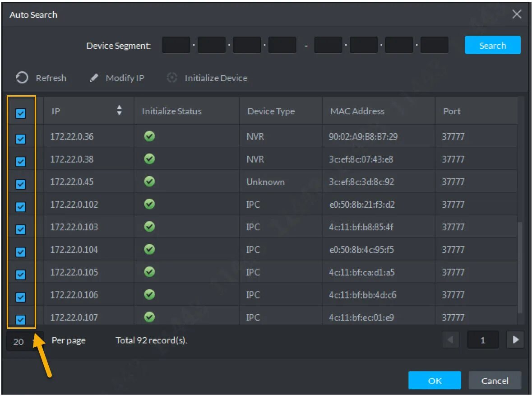
Task: Click MAC address e0:50:8b:21:f3:d2
Action: [362, 205]
